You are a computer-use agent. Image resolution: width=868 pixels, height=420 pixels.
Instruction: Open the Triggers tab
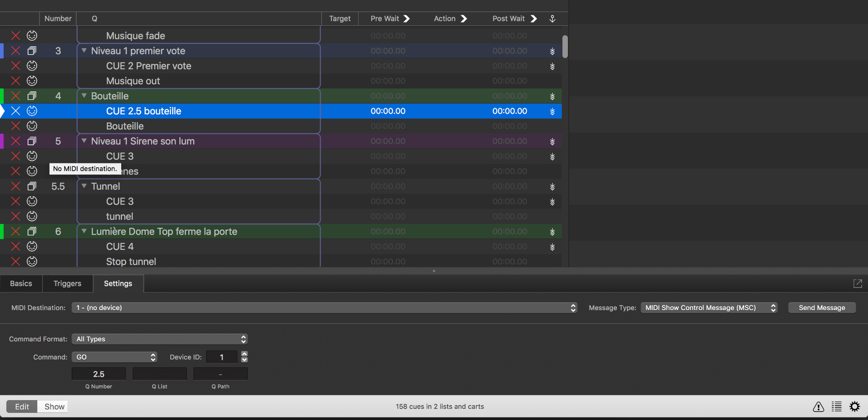(x=67, y=284)
